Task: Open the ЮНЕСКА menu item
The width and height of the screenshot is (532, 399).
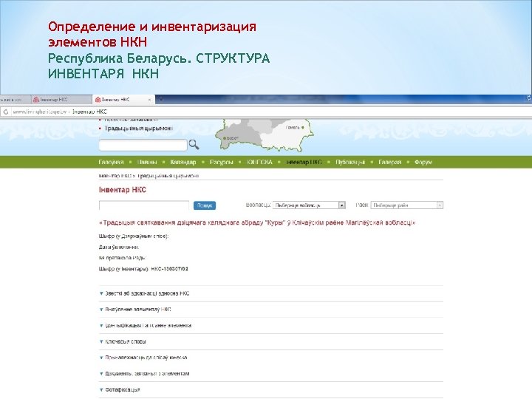Action: coord(259,162)
